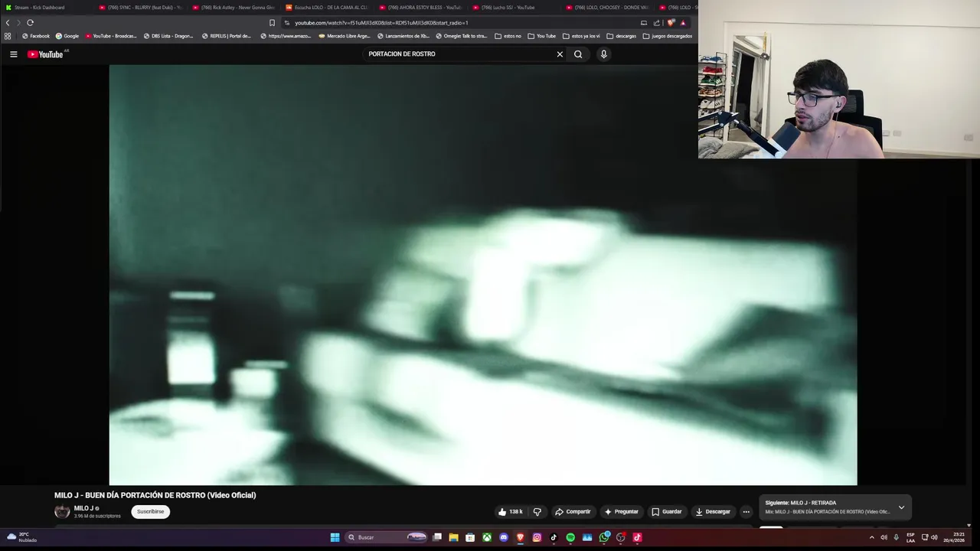
Task: Open the Xbox app from the taskbar
Action: [x=487, y=537]
